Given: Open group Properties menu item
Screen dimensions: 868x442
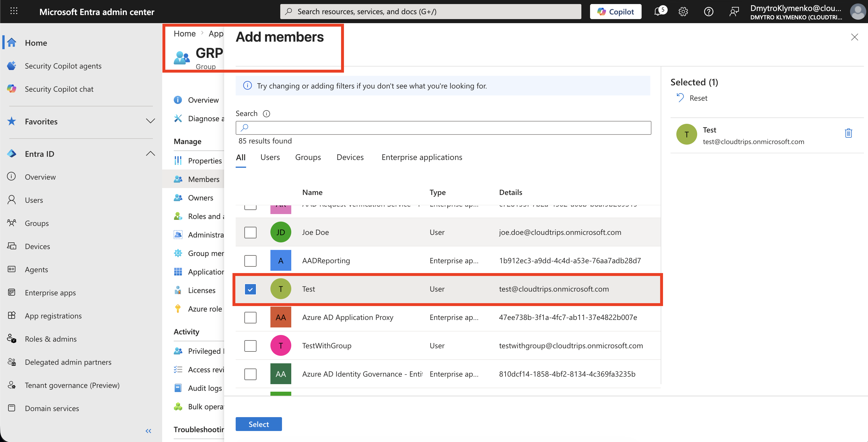Looking at the screenshot, I should pyautogui.click(x=204, y=161).
